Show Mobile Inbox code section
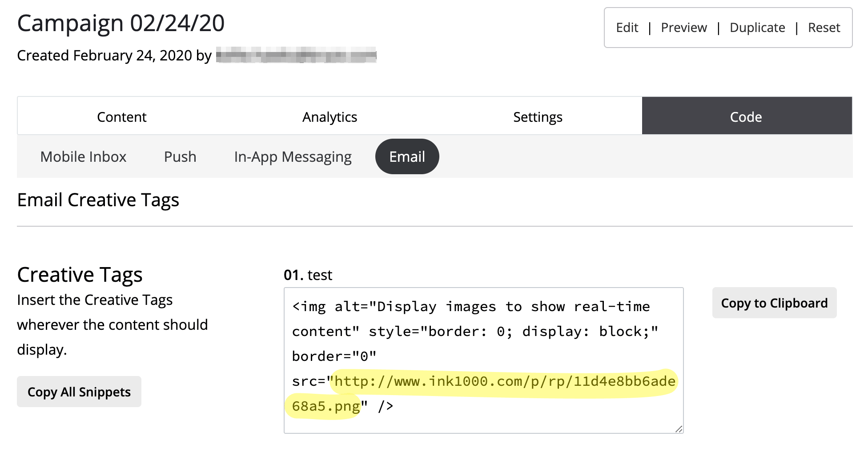This screenshot has height=452, width=868. click(x=83, y=157)
